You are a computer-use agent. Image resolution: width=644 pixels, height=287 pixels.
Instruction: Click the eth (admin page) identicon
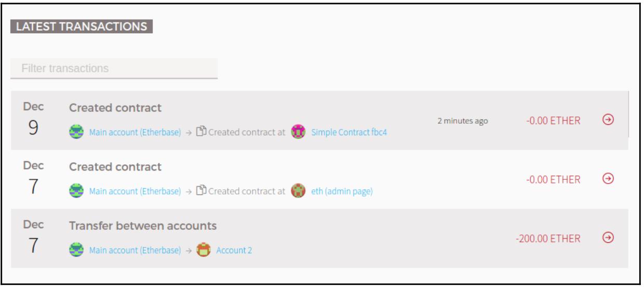(x=298, y=191)
